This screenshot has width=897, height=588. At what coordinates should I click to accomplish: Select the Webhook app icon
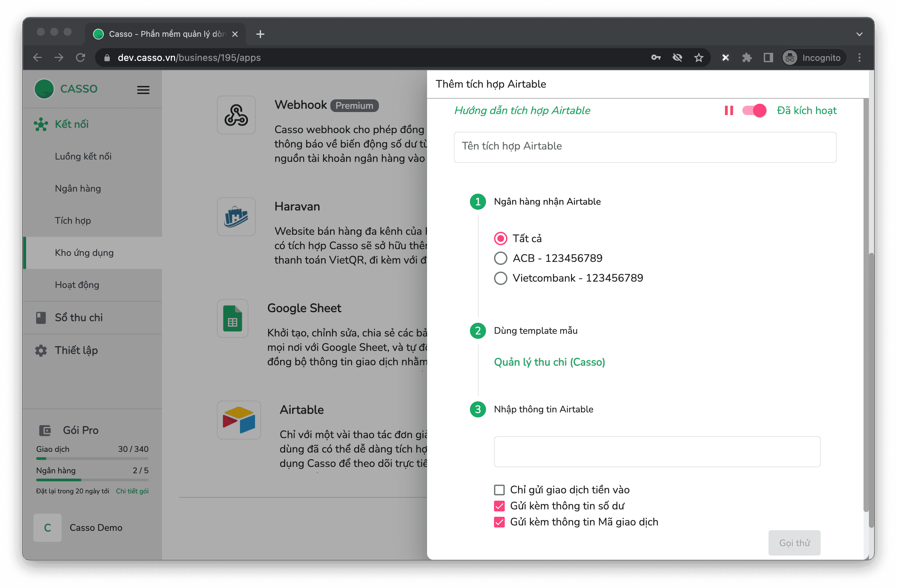coord(236,115)
